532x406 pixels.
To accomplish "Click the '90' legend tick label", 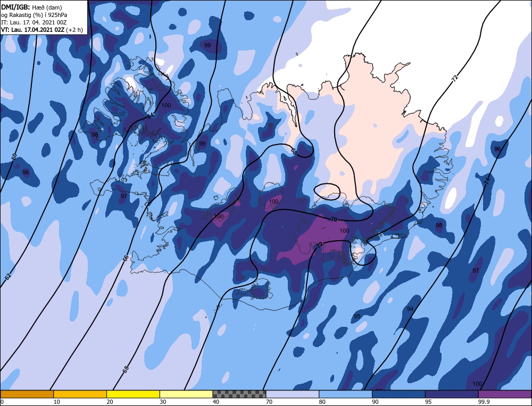I will coord(375,402).
